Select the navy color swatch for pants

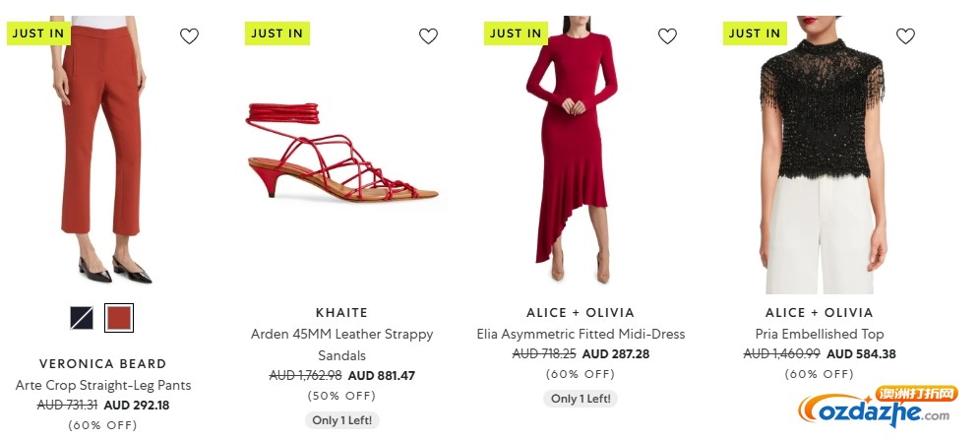click(82, 318)
